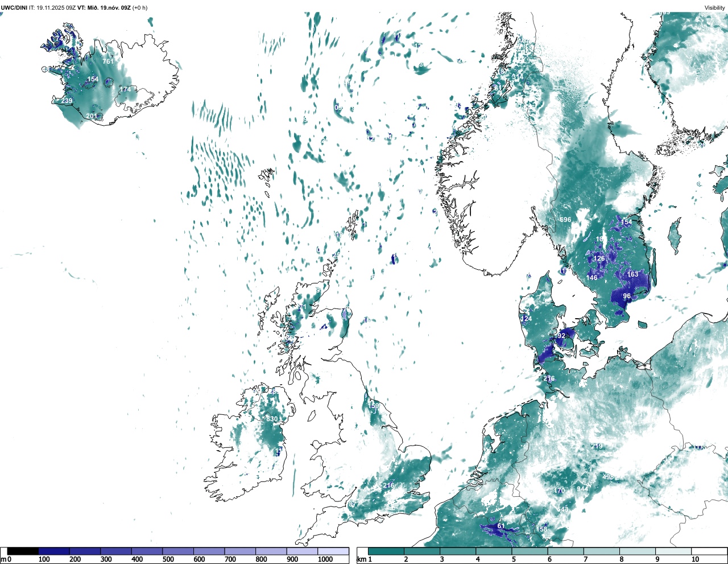Image resolution: width=728 pixels, height=564 pixels.
Task: Click the 1000 tick label in metres legend
Action: (x=325, y=559)
